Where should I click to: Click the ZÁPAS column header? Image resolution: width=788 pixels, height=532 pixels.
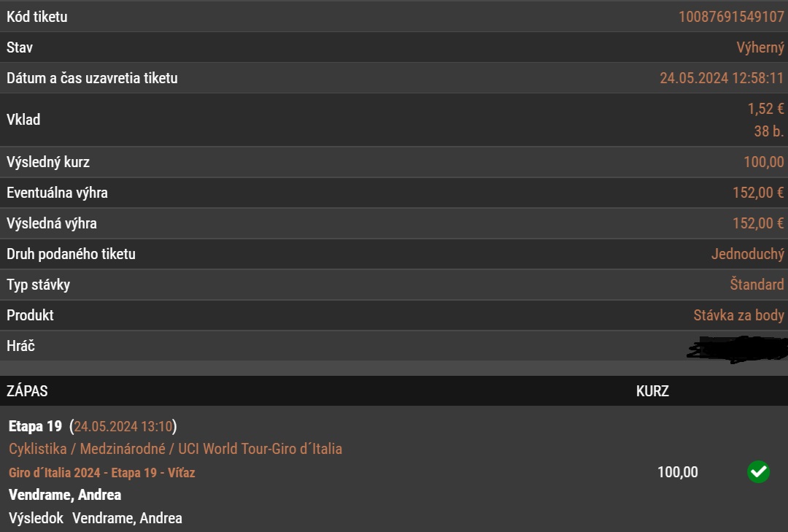pos(27,390)
